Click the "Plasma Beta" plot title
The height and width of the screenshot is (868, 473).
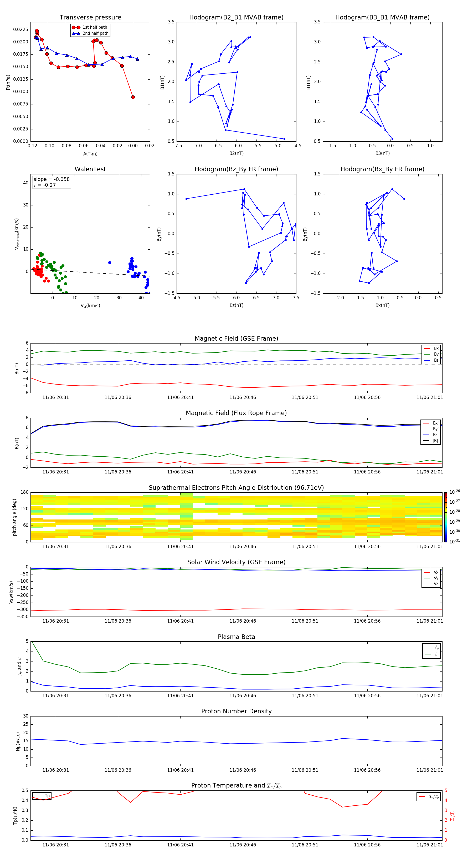[x=236, y=637]
